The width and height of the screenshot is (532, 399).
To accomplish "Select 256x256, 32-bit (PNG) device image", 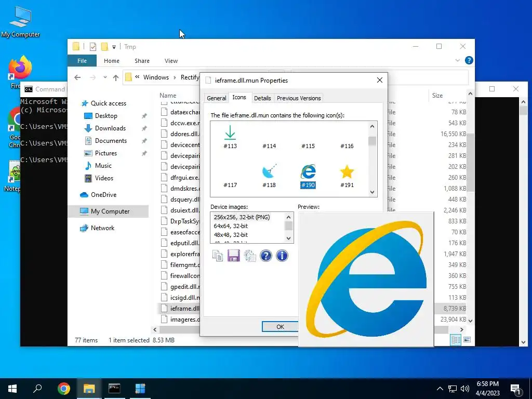I will (x=242, y=217).
